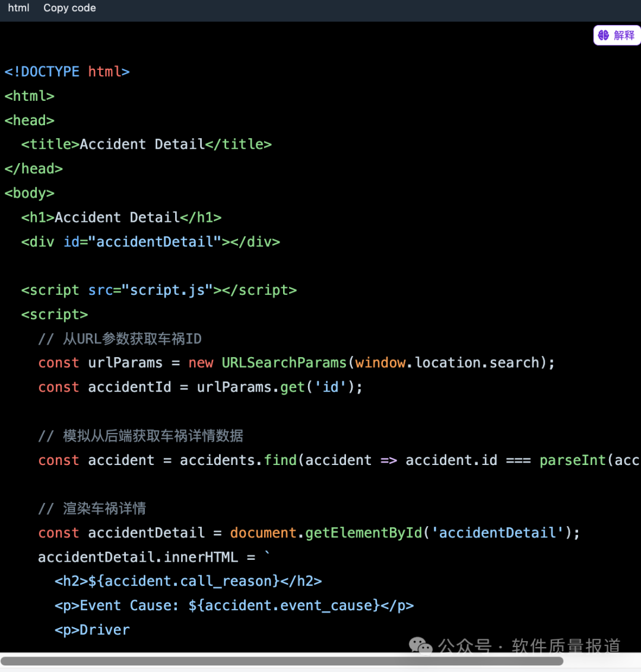Screen dimensions: 641x672
Task: Click the <h1>Accident Detail</h1> line
Action: pos(121,218)
